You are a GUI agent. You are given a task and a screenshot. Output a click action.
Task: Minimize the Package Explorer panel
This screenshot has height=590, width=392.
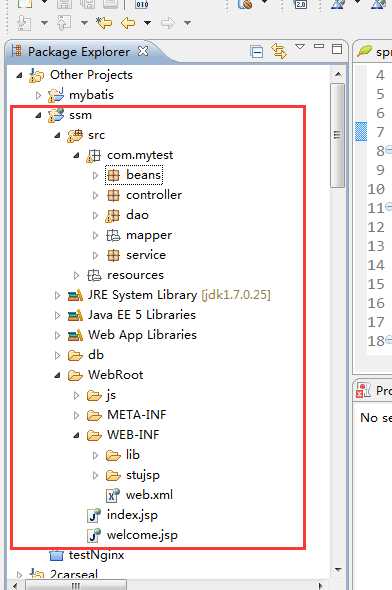coord(319,46)
